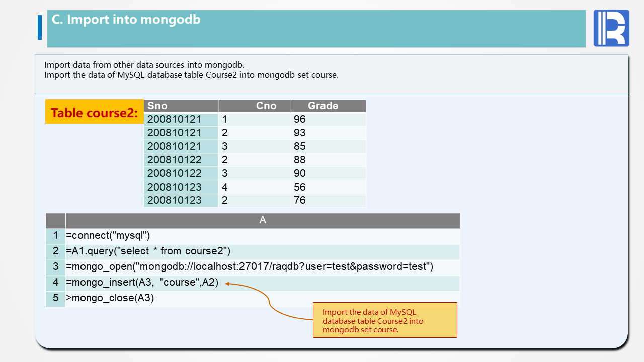Click the last table row with grade 76

pyautogui.click(x=255, y=200)
